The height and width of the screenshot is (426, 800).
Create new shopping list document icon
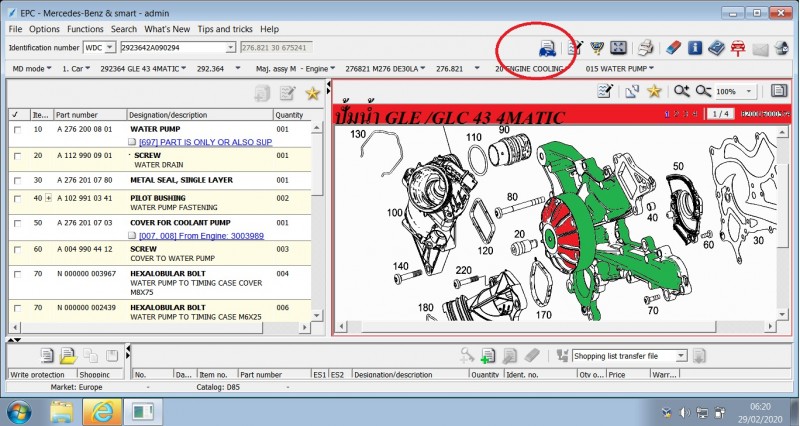(46, 355)
